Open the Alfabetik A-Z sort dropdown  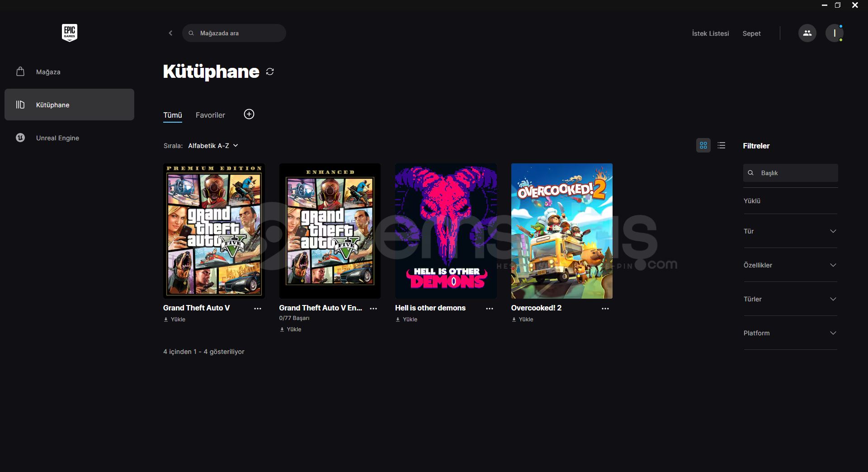(213, 146)
